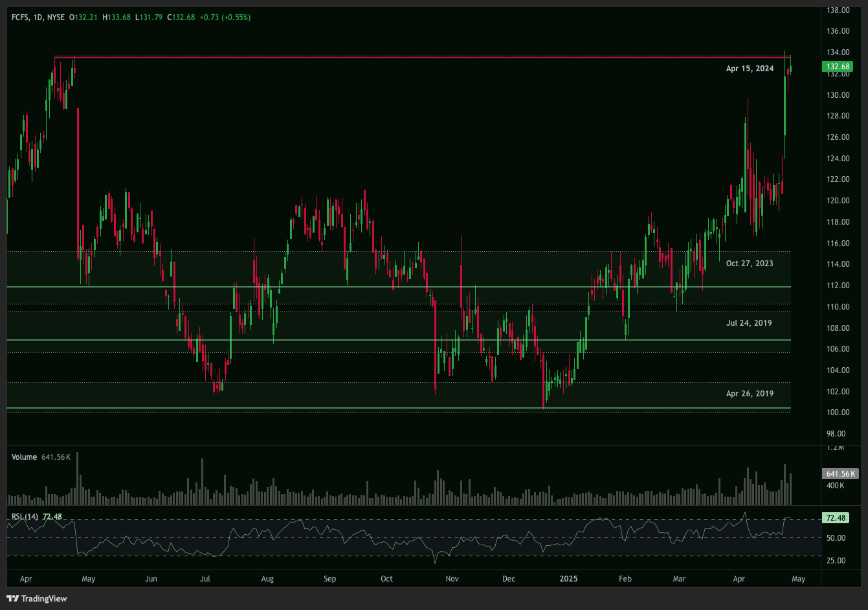The width and height of the screenshot is (868, 610).
Task: Click the 400K volume axis label
Action: tap(835, 486)
